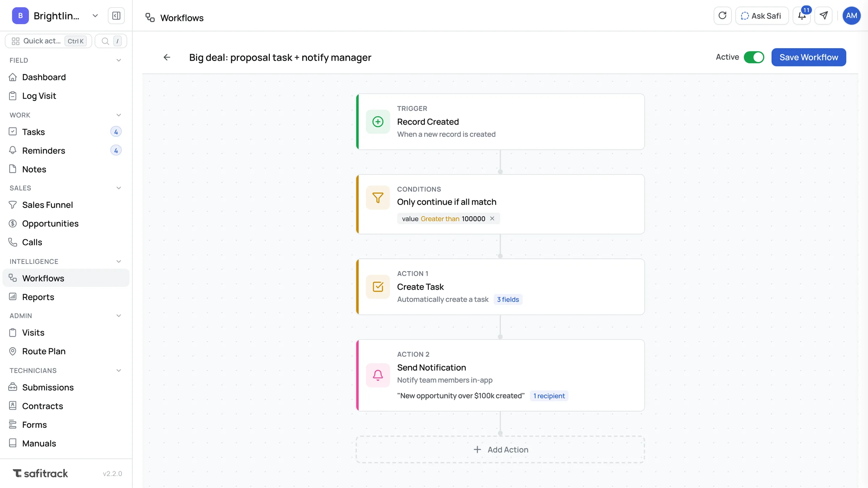Open the Brightline workspace dropdown chevron

click(x=95, y=16)
